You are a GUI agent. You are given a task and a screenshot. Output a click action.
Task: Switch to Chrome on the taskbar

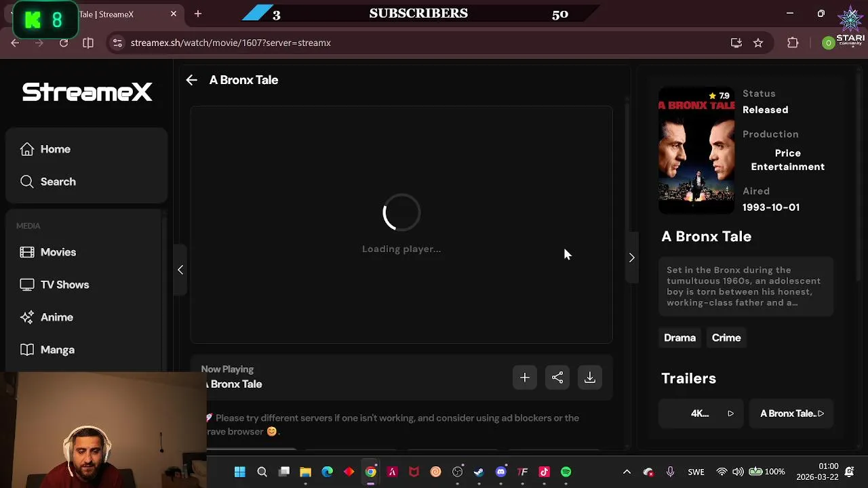tap(370, 472)
